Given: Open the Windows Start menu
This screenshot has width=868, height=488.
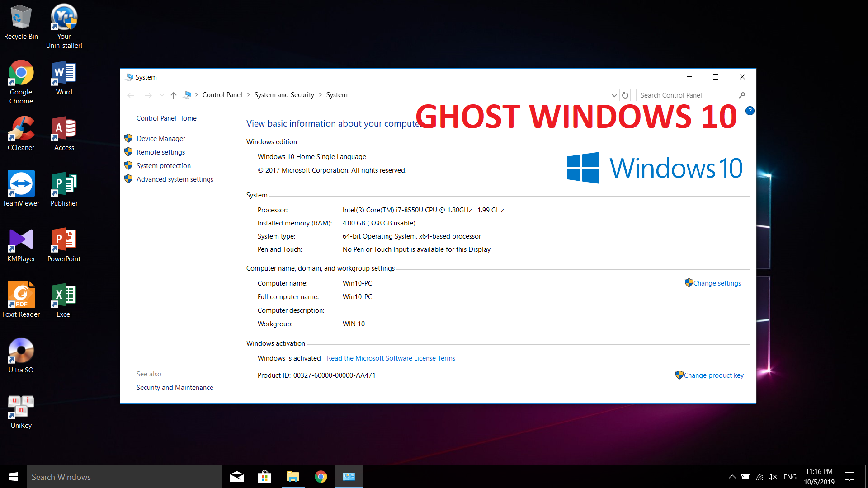Looking at the screenshot, I should tap(14, 477).
